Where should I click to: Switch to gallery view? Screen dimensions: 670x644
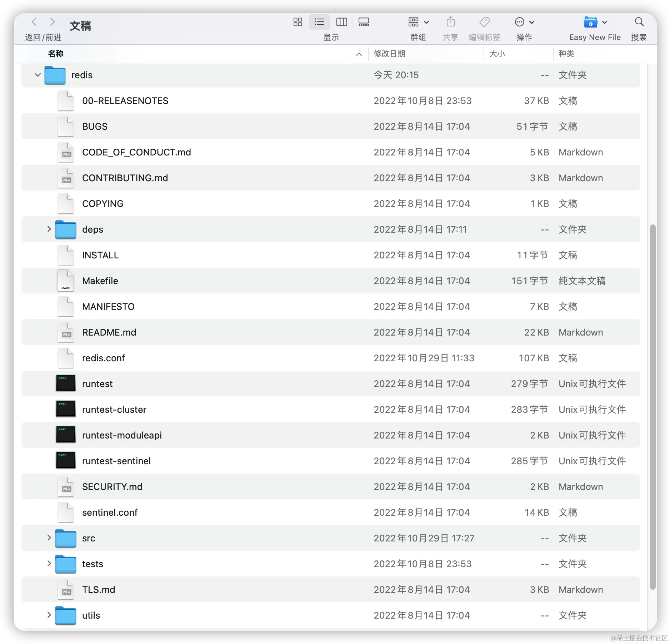pos(364,22)
